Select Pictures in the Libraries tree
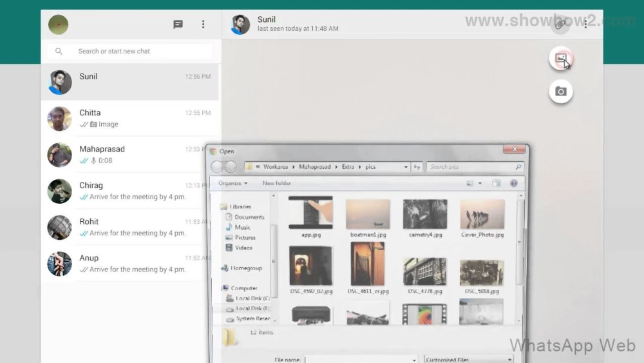 click(x=245, y=237)
